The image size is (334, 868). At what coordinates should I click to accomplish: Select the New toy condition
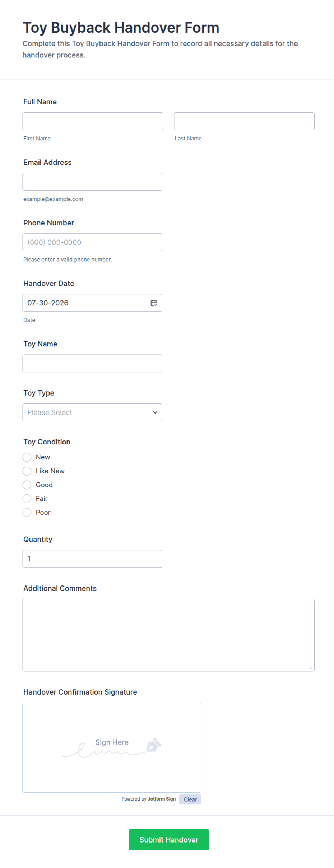27,457
